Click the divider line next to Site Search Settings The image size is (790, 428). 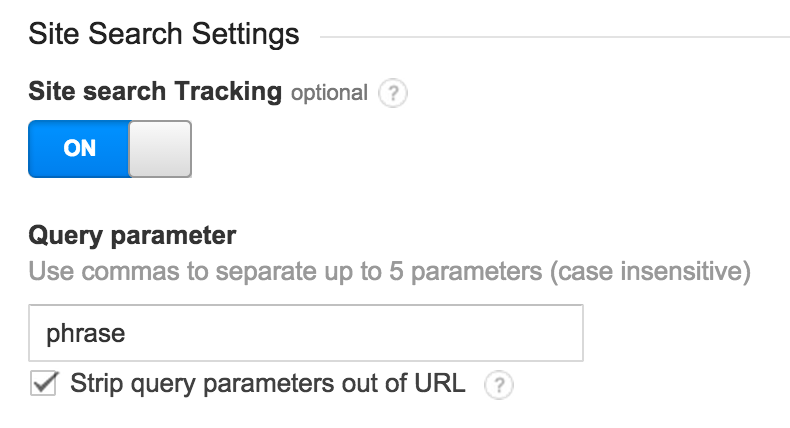point(550,37)
